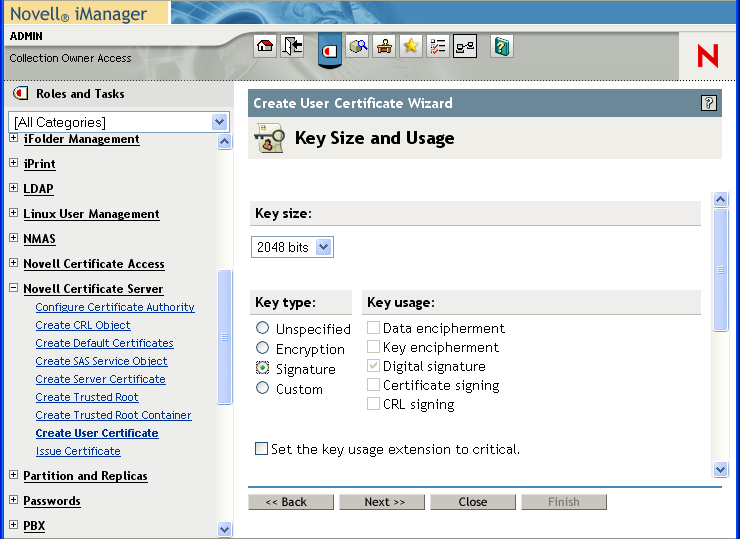This screenshot has width=740, height=539.
Task: Click roles list scroll down arrow
Action: 225,530
